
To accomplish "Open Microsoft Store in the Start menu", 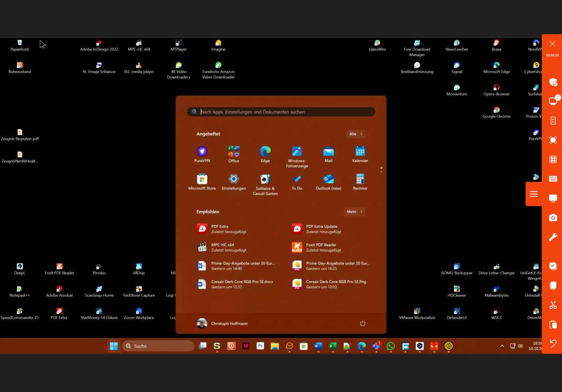I will click(x=202, y=182).
